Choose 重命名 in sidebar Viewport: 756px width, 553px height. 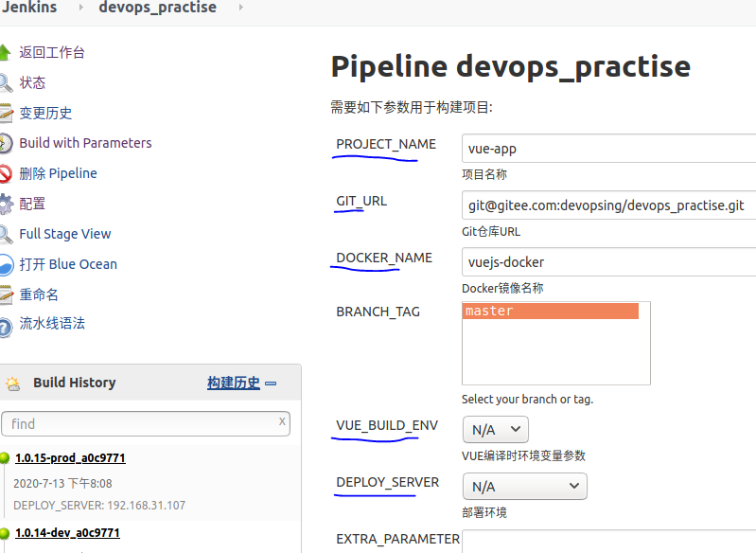[39, 294]
